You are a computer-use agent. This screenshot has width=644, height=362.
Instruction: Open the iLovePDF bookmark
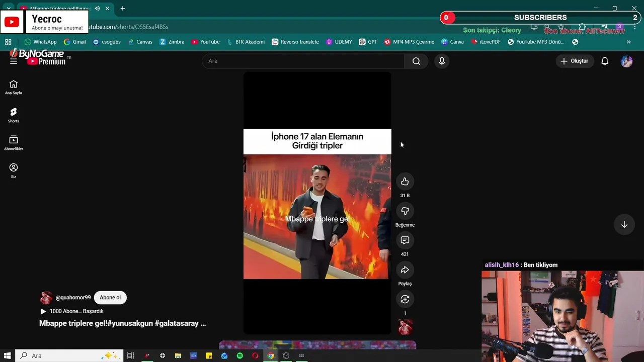point(486,42)
